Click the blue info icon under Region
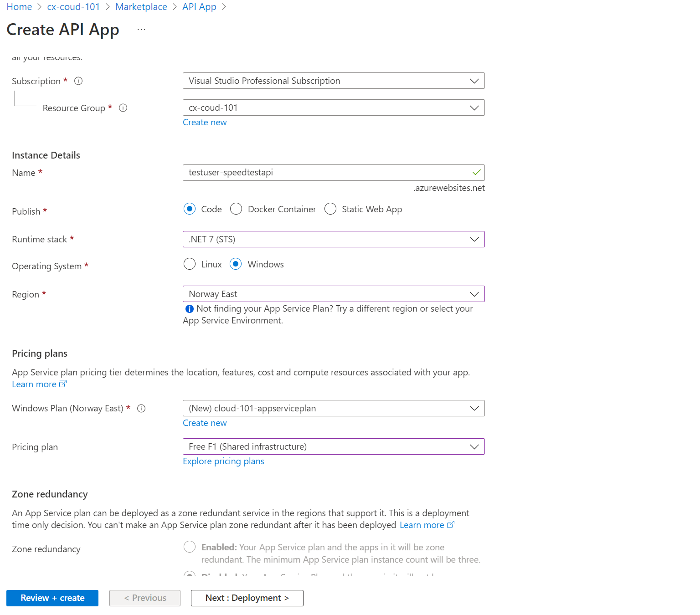The width and height of the screenshot is (700, 615). click(x=190, y=309)
